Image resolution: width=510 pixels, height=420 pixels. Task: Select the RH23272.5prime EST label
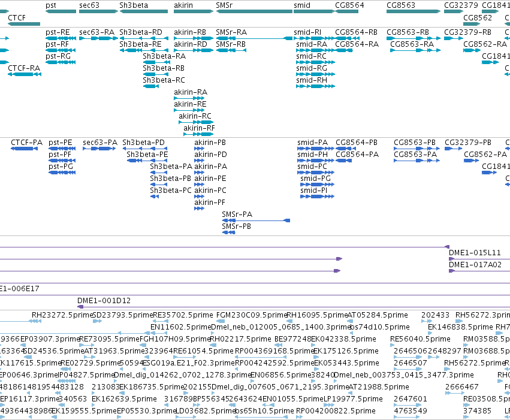[62, 315]
